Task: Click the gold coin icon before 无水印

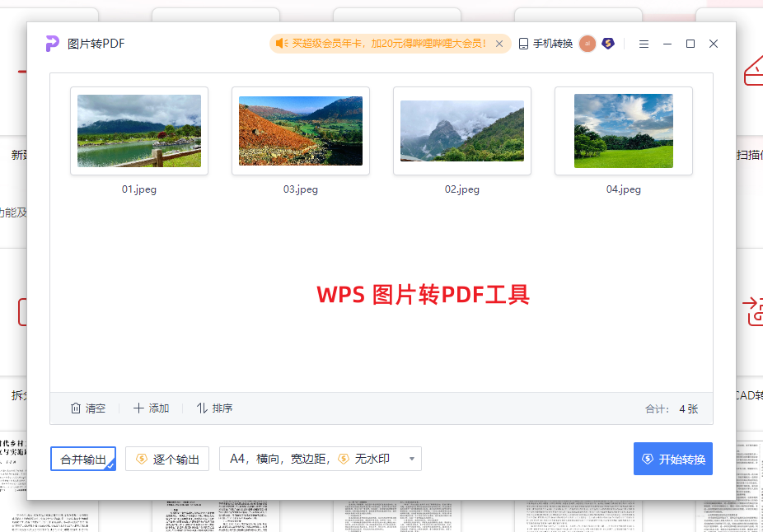Action: tap(344, 459)
